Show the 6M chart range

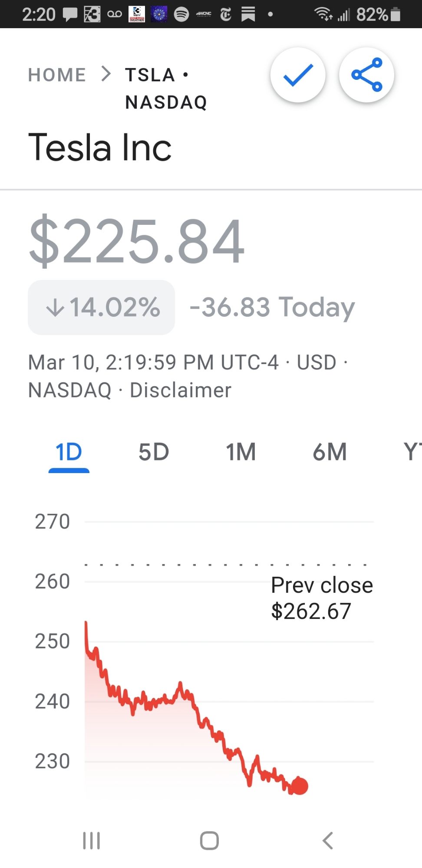point(330,452)
